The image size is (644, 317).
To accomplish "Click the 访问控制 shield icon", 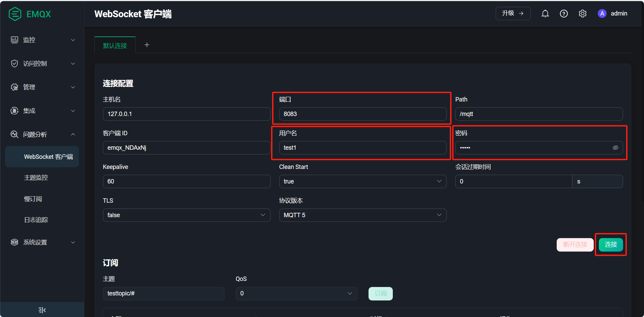I will click(14, 63).
